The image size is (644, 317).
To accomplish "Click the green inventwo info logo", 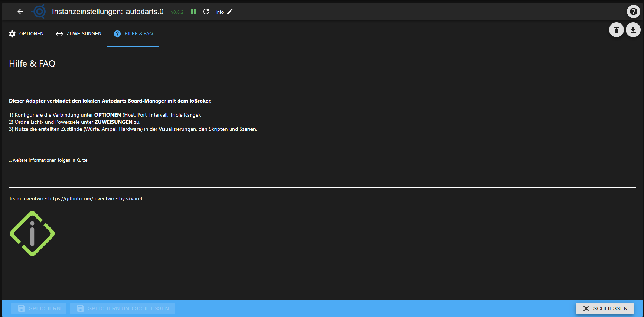I will coord(32,234).
